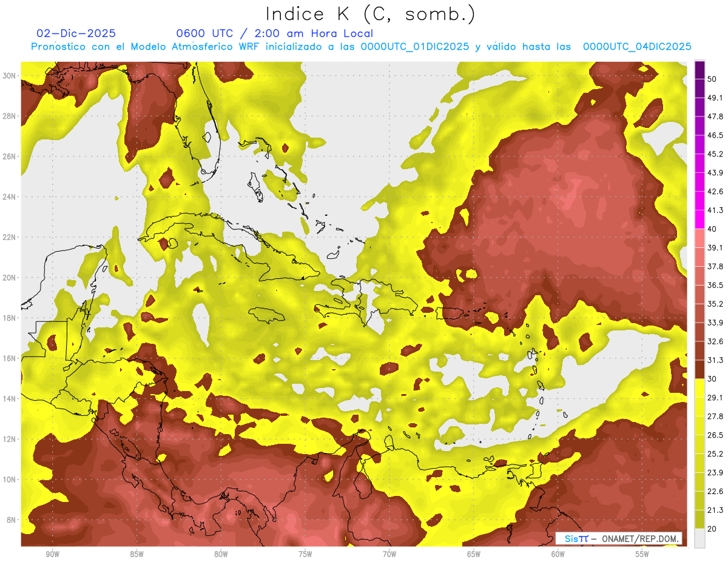Click the color bar value 27.8
728x562 pixels.
tap(715, 416)
